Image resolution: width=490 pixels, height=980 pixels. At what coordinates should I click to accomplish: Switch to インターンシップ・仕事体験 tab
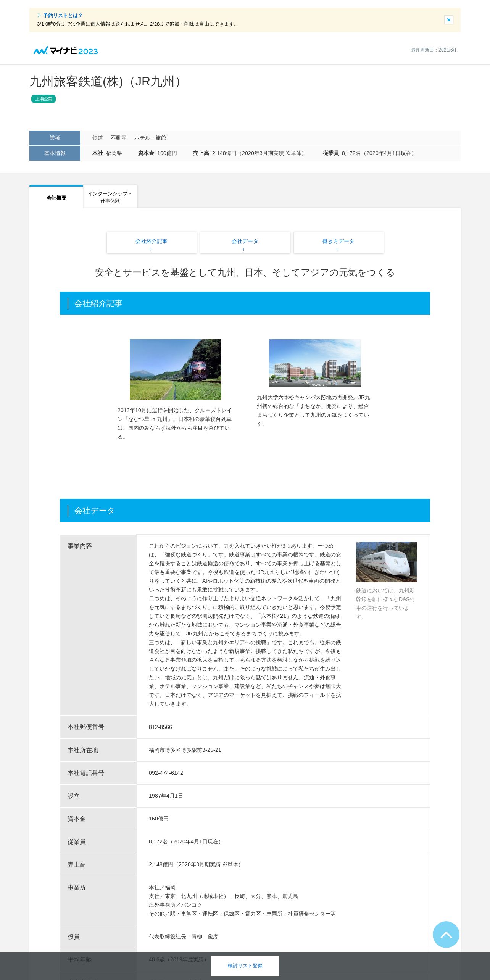(110, 197)
